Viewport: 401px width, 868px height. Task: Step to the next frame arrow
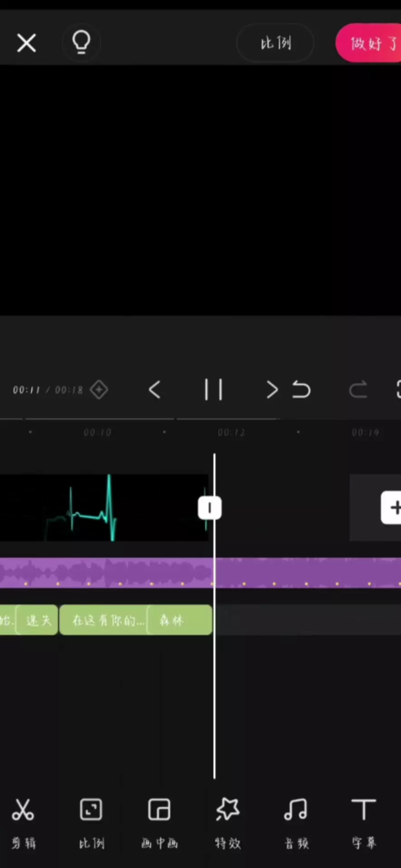pos(272,390)
